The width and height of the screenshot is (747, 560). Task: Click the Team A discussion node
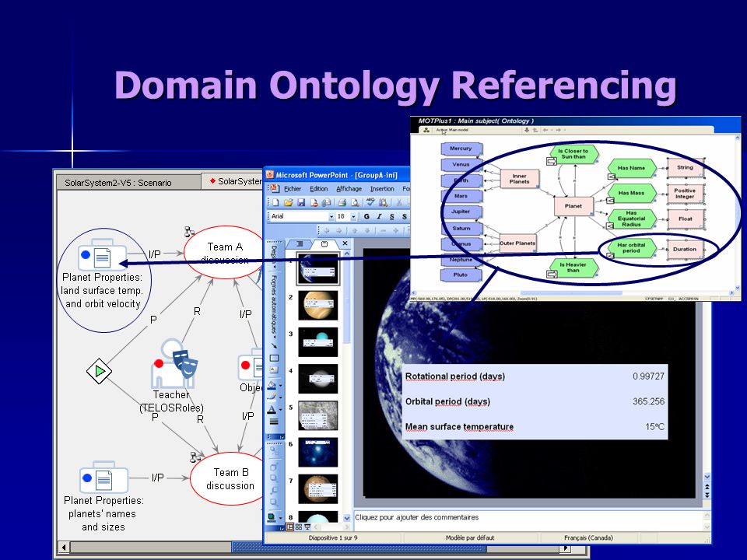(225, 252)
